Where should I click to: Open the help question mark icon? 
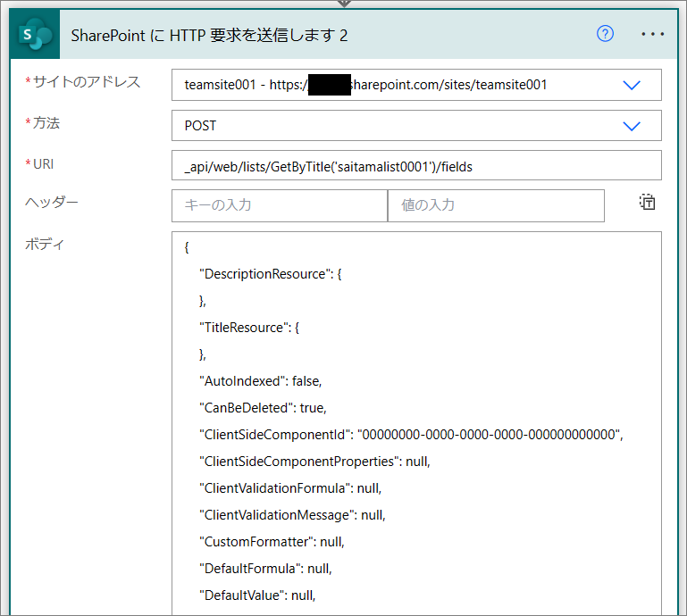point(605,34)
